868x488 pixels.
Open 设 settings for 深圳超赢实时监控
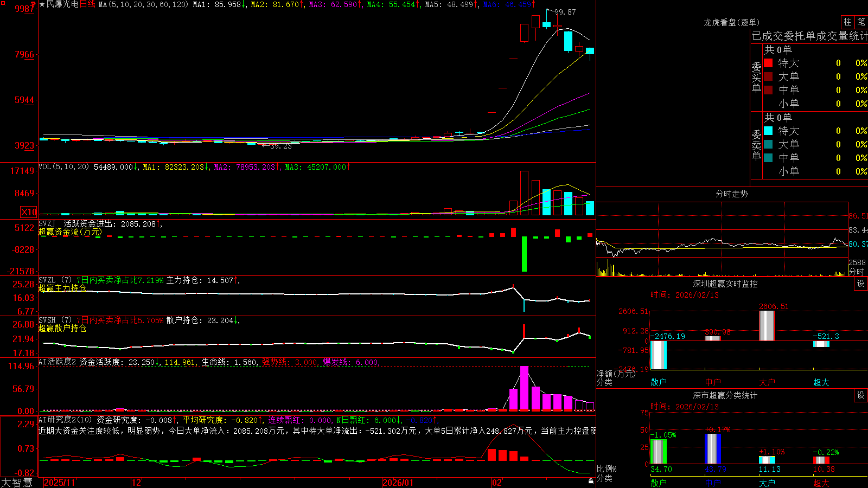coord(861,284)
